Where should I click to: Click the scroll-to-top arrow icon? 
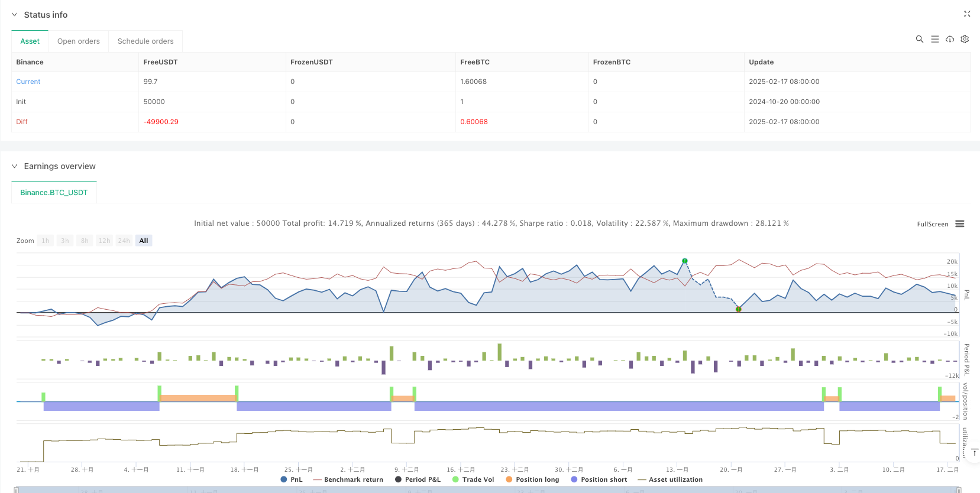pos(975,453)
